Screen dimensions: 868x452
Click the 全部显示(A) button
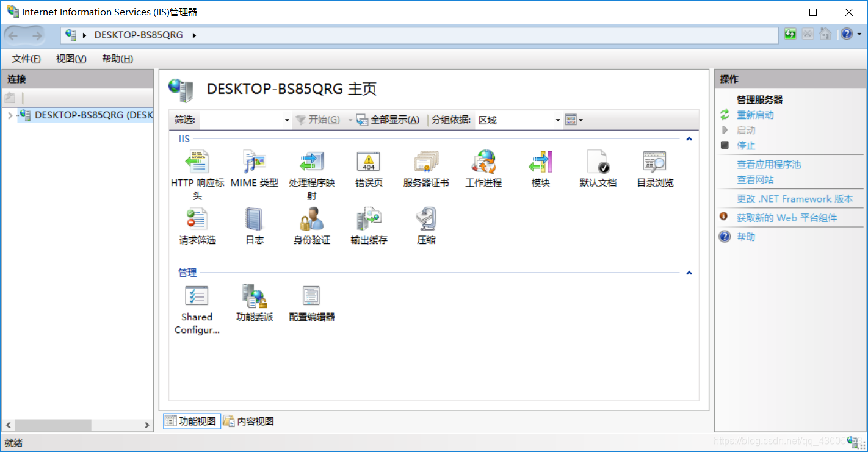click(388, 120)
